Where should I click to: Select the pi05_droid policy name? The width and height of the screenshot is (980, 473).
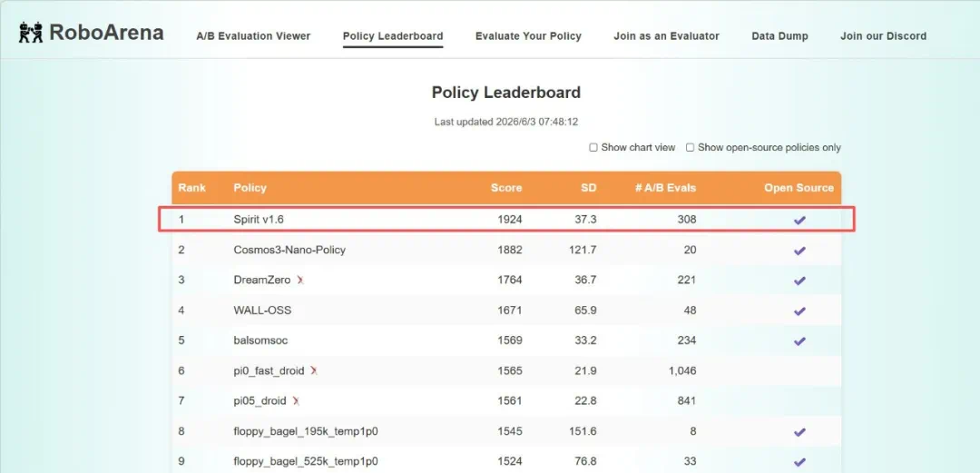click(260, 401)
